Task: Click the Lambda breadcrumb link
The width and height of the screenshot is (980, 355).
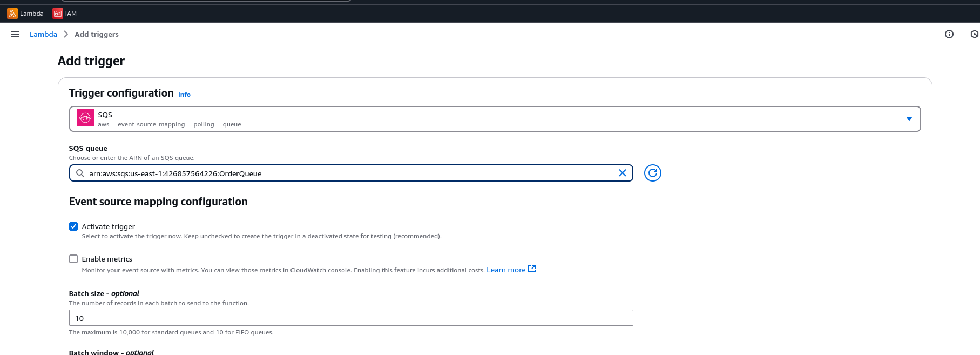Action: (43, 34)
